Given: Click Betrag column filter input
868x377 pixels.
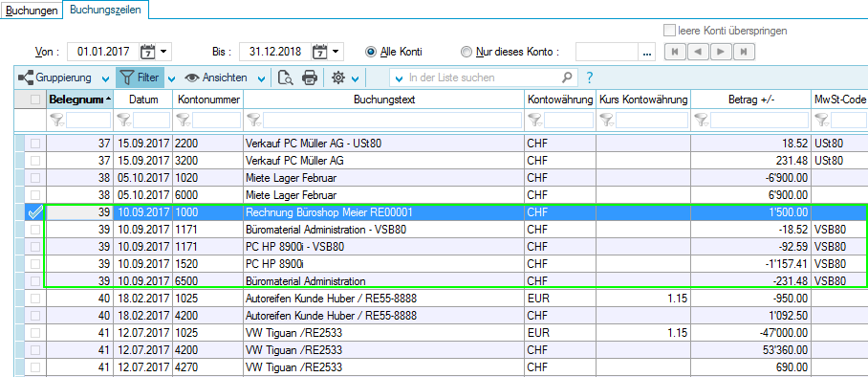Looking at the screenshot, I should (x=759, y=121).
